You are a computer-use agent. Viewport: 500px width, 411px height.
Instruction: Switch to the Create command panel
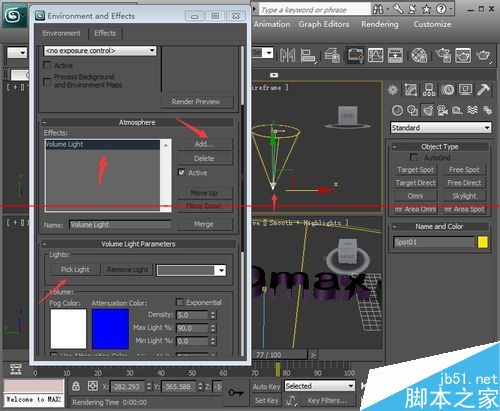pos(393,90)
